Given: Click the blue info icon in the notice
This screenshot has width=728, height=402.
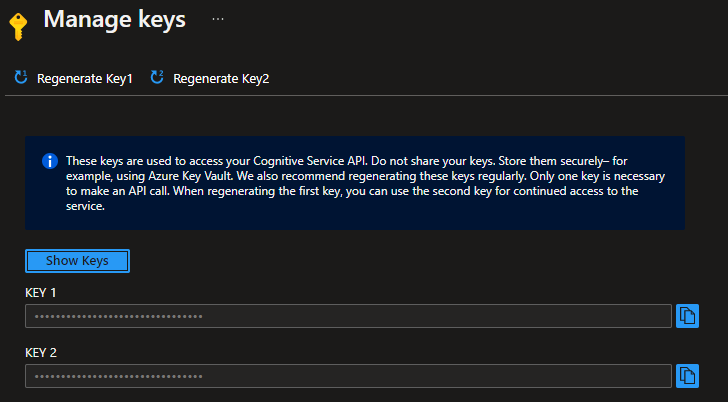Looking at the screenshot, I should click(x=48, y=161).
